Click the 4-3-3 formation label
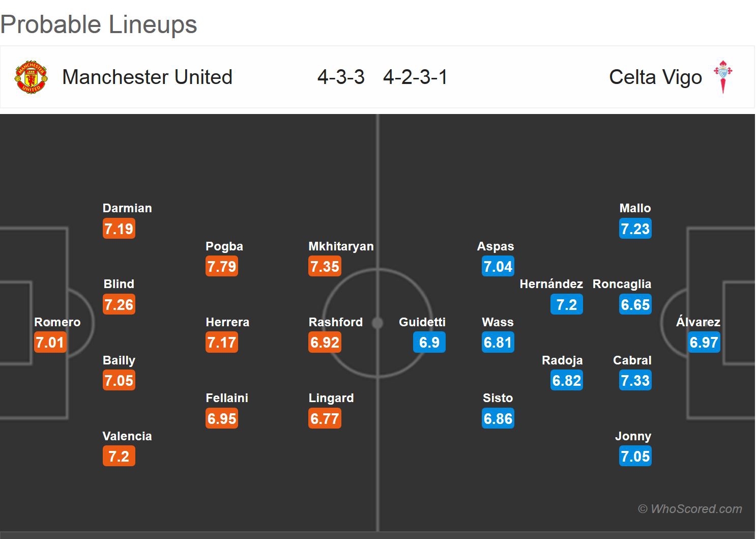The image size is (756, 539). point(341,77)
